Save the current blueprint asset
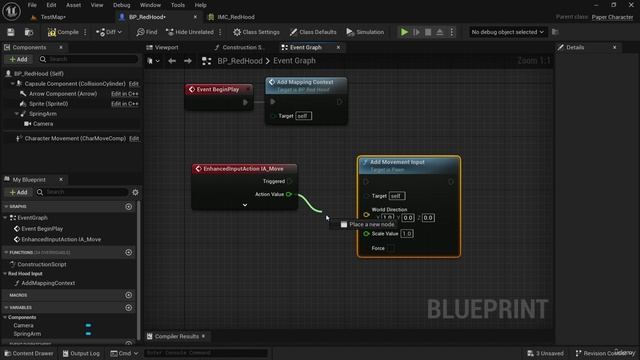 (x=11, y=32)
